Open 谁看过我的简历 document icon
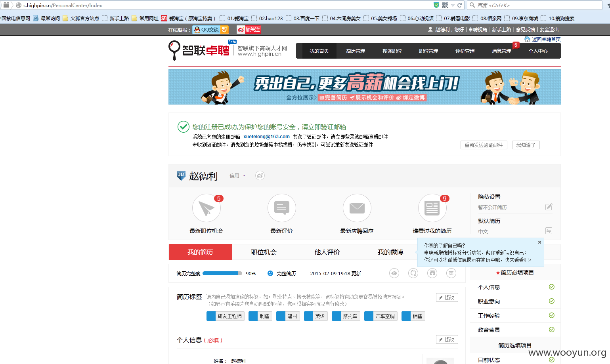This screenshot has height=364, width=610. coord(432,208)
